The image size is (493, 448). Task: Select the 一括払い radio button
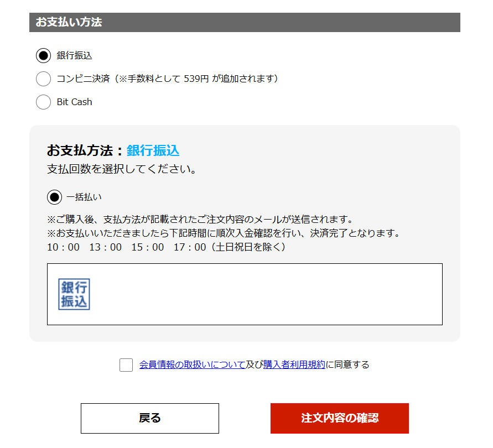54,197
